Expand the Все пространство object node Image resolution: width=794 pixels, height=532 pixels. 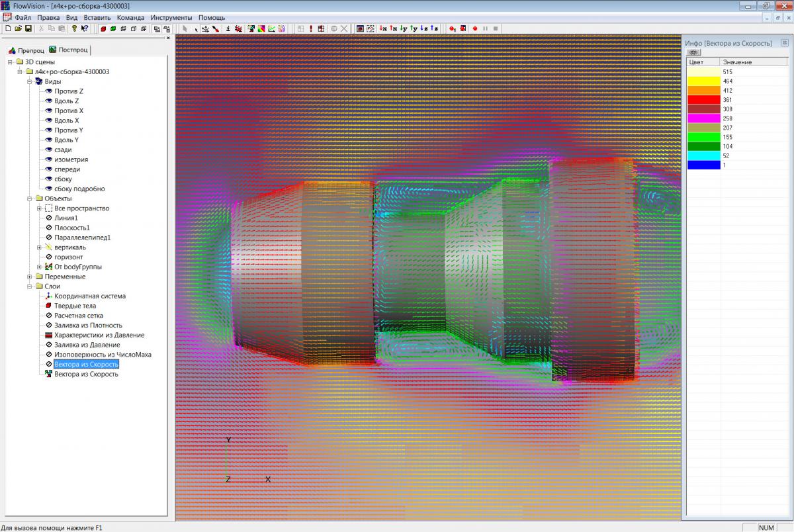(x=39, y=208)
